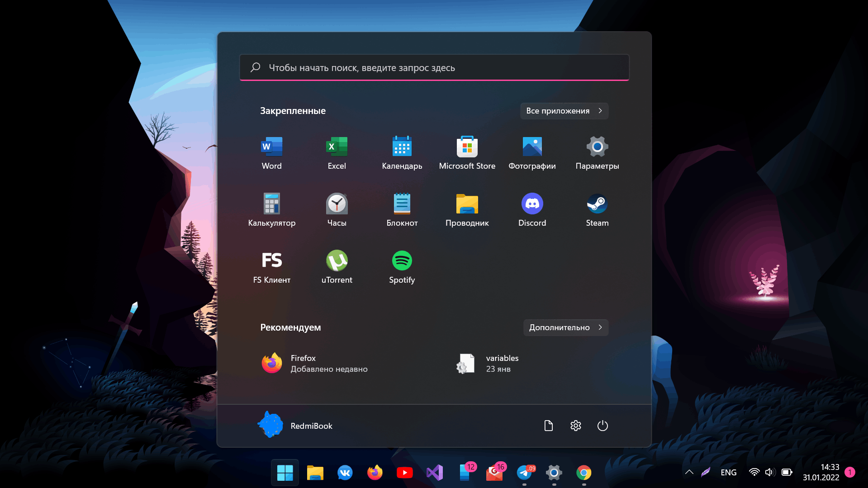Show hidden system tray icons
The height and width of the screenshot is (488, 868).
(x=689, y=472)
